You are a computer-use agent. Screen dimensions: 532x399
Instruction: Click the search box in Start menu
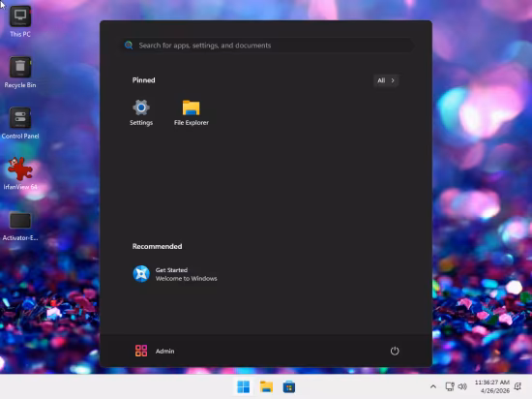tap(268, 46)
